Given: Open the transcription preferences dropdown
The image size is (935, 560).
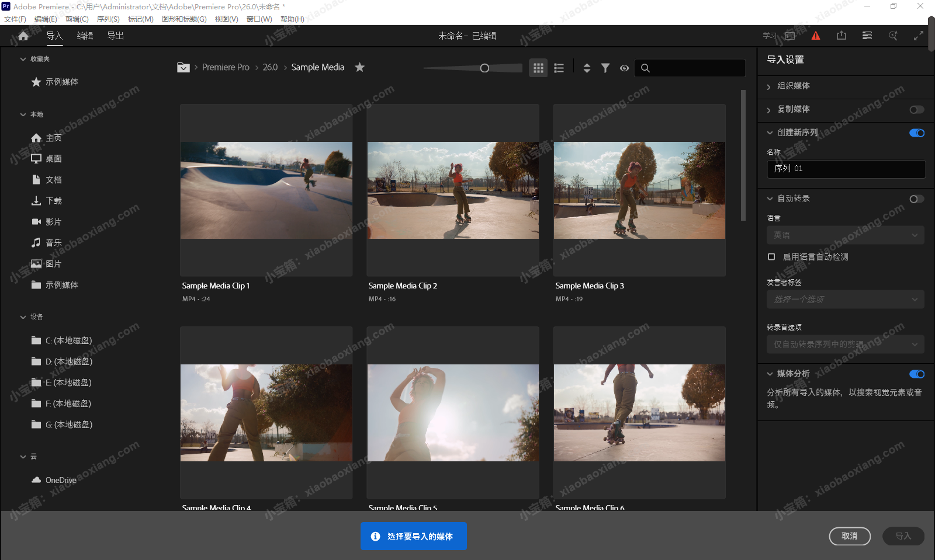Looking at the screenshot, I should [x=845, y=345].
